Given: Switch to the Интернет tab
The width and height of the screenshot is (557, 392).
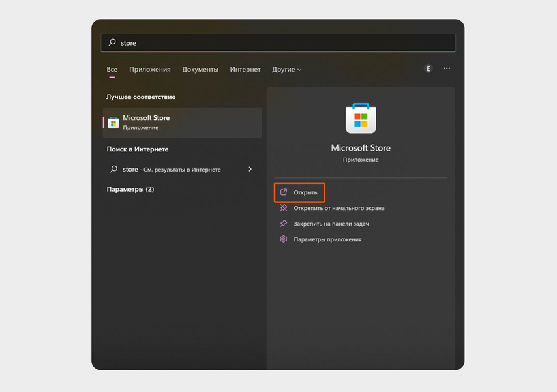Looking at the screenshot, I should click(245, 69).
